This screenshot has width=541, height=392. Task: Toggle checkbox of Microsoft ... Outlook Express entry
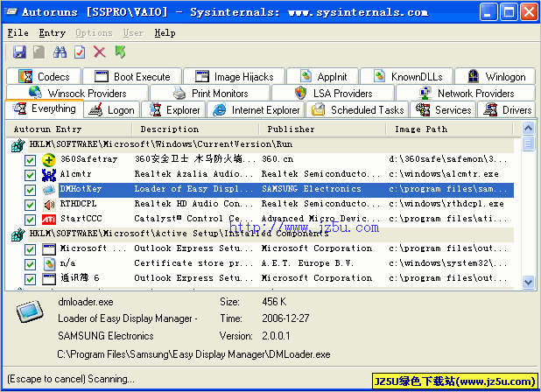(30, 249)
